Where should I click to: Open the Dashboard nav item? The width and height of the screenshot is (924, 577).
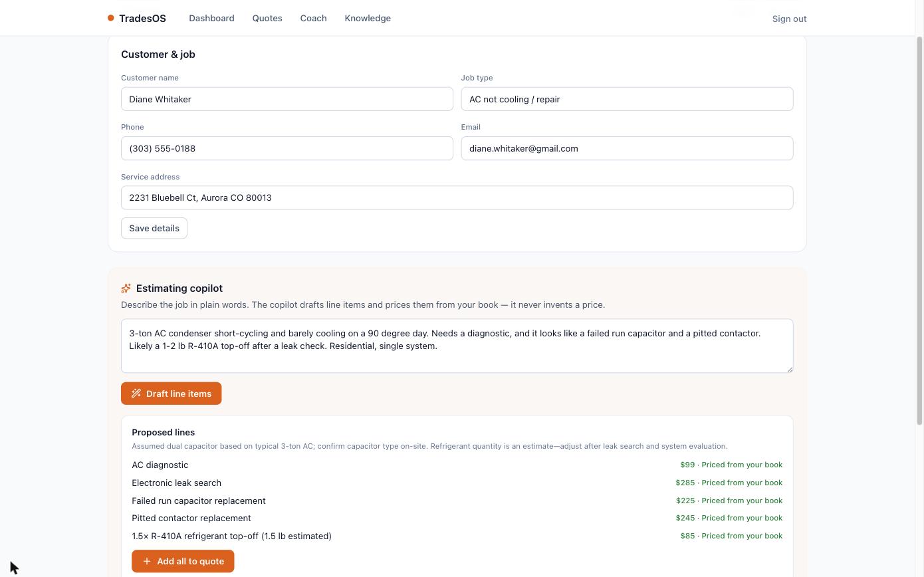[211, 18]
